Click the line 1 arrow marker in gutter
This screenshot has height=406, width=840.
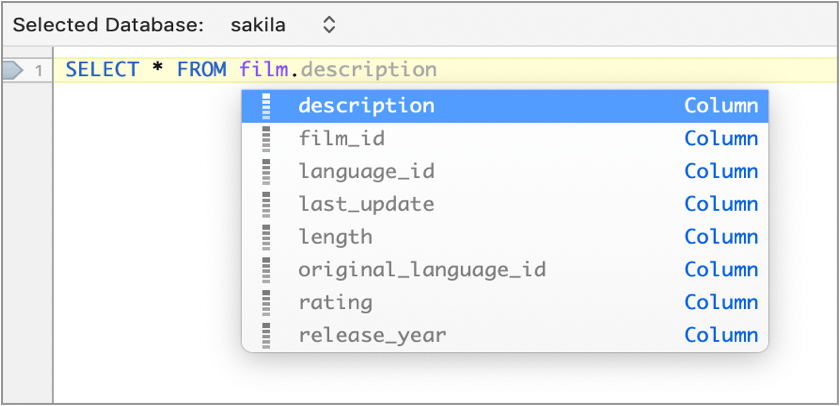(12, 70)
